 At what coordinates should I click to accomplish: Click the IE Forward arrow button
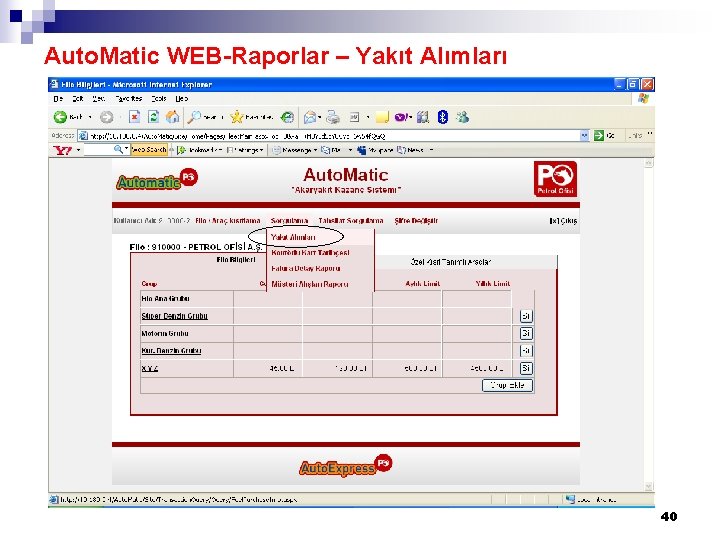tap(107, 118)
